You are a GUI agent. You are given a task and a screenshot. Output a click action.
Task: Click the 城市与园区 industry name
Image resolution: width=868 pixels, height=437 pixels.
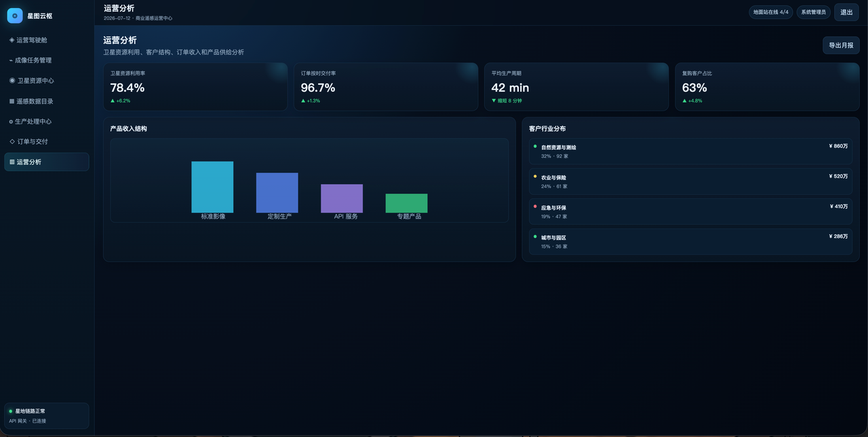[x=553, y=237]
